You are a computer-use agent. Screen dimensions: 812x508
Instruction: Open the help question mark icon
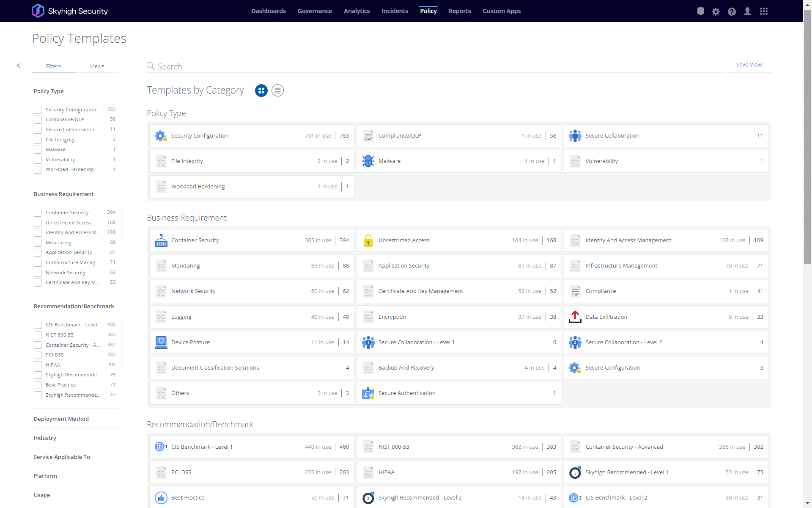click(732, 11)
